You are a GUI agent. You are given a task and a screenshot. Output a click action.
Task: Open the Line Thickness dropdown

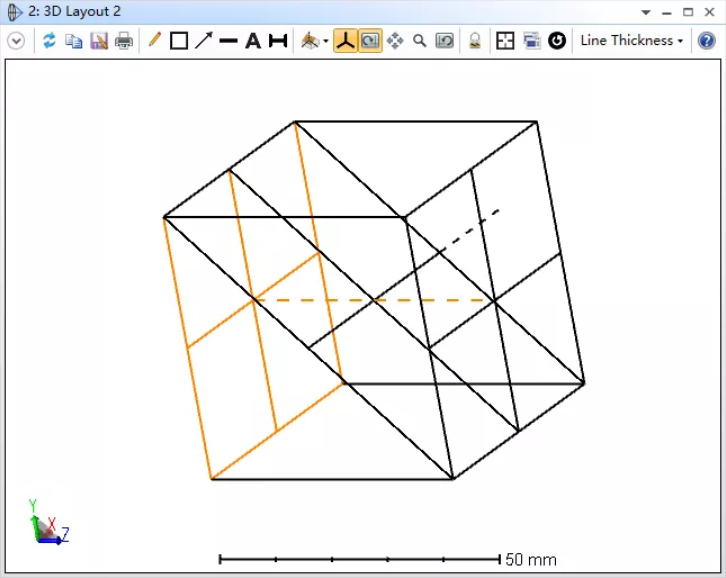click(x=632, y=41)
